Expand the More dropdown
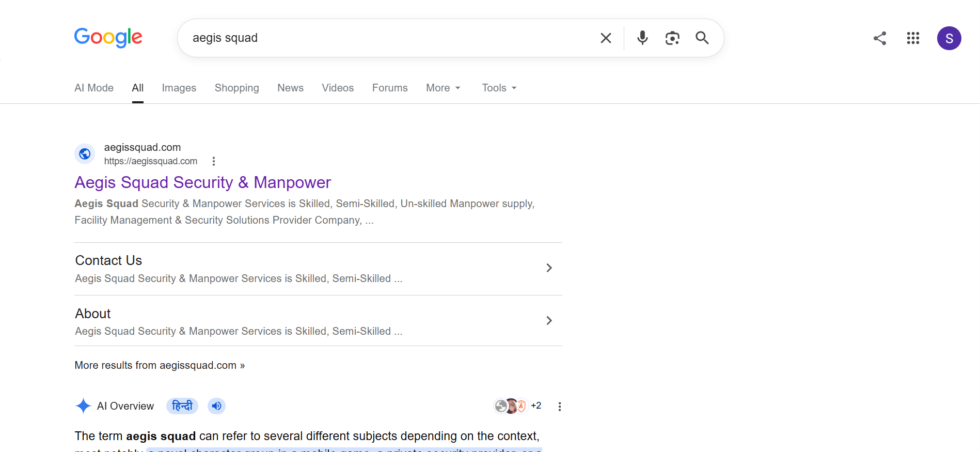Screen dimensions: 980x452 pos(444,88)
